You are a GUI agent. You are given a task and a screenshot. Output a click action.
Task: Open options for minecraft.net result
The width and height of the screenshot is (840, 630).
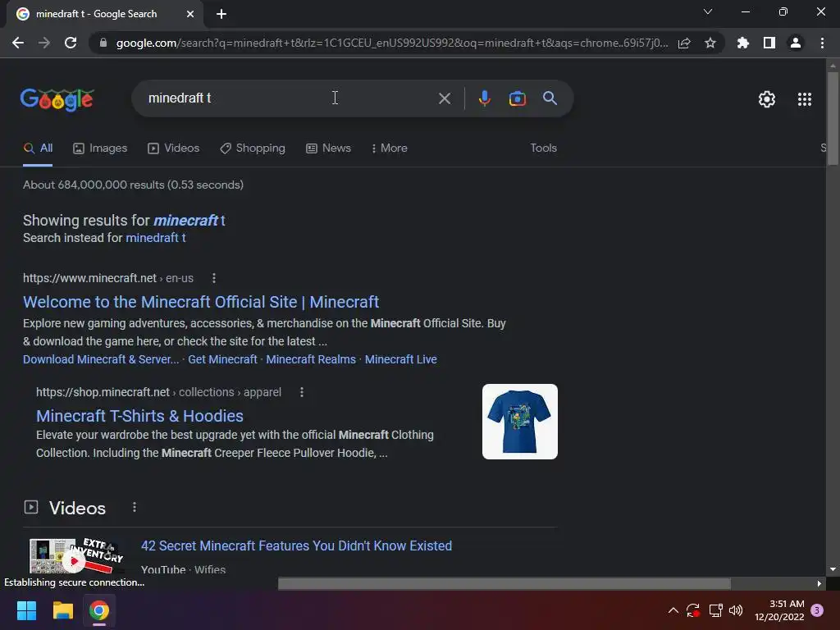coord(214,278)
